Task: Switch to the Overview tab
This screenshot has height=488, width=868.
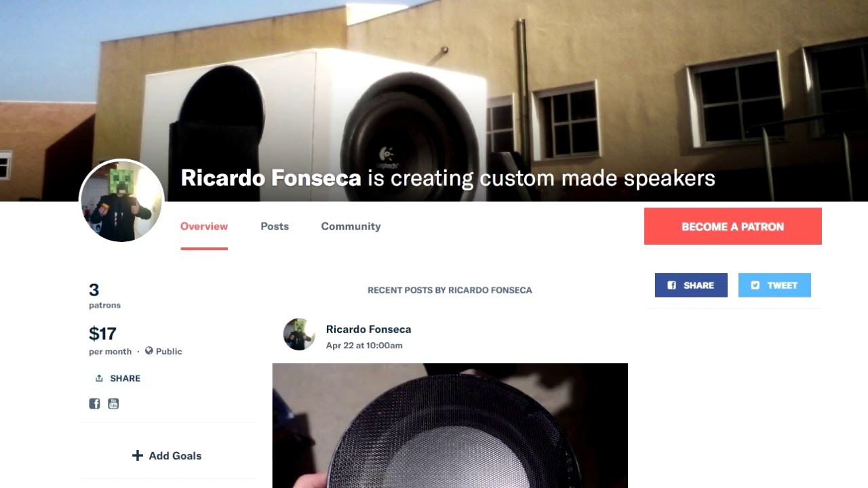Action: [204, 226]
